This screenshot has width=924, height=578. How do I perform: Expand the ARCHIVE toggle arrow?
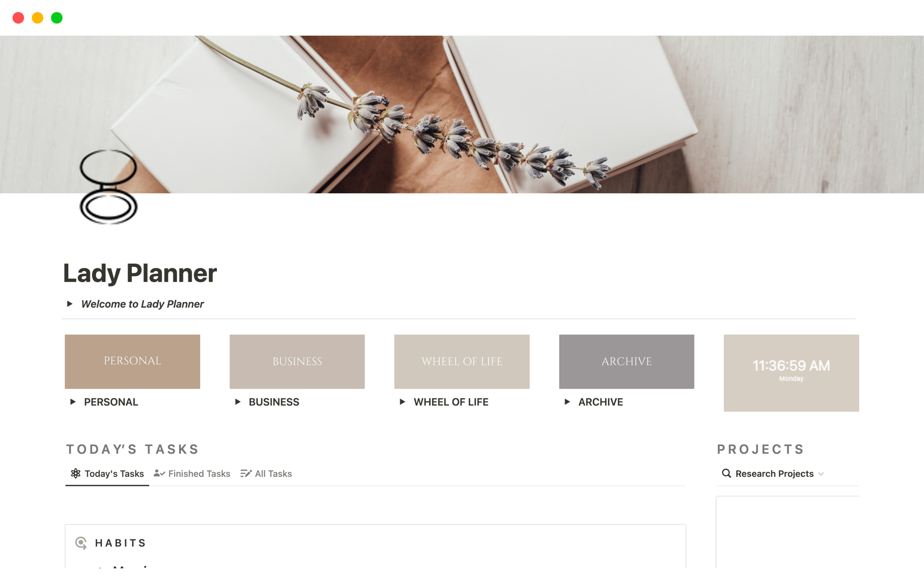[x=567, y=402]
